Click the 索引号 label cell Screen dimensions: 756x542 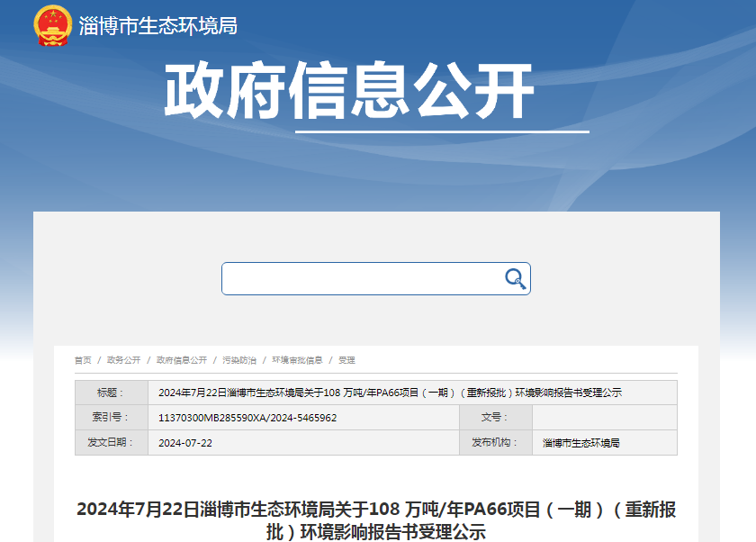point(111,418)
